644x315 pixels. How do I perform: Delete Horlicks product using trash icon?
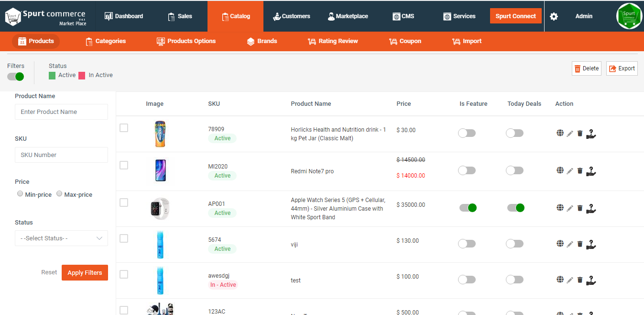pyautogui.click(x=580, y=134)
